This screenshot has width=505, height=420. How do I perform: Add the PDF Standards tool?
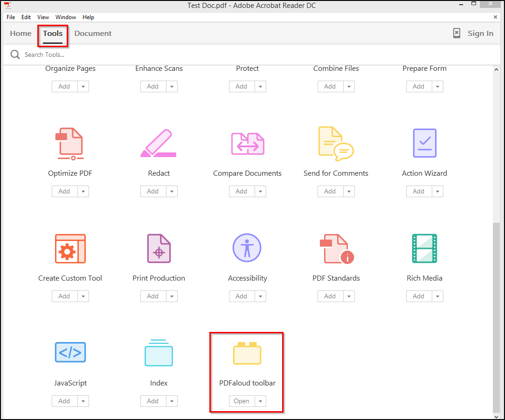[330, 296]
